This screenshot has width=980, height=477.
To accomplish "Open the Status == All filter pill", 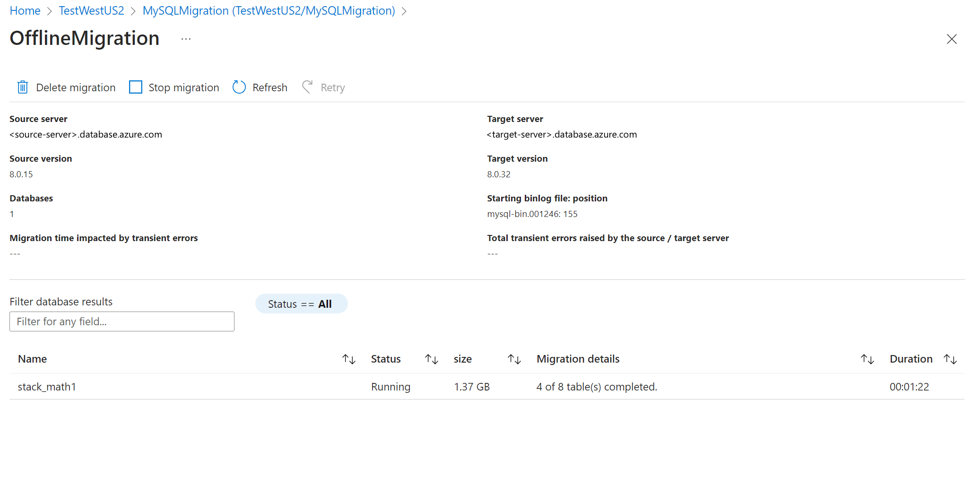I will tap(301, 304).
